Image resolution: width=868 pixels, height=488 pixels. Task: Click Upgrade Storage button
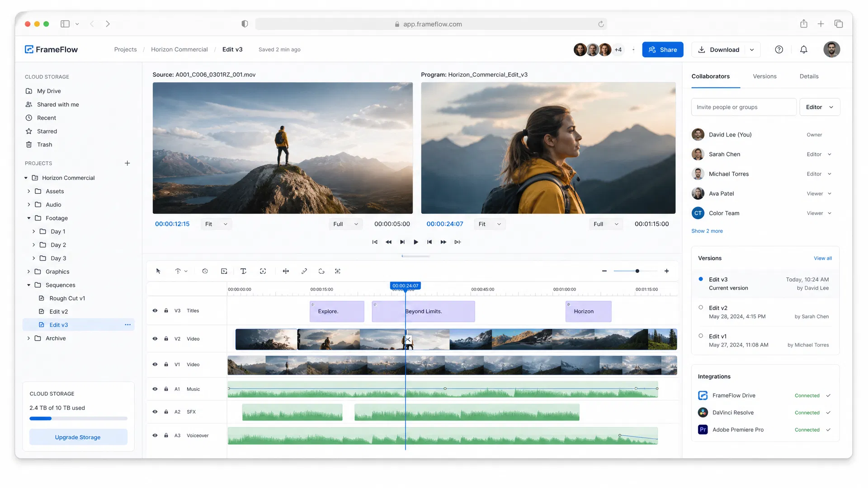(x=78, y=437)
